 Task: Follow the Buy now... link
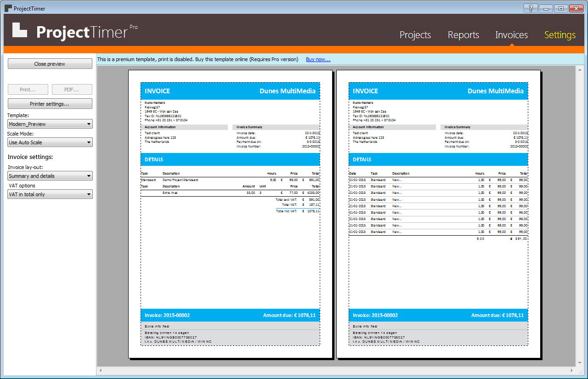[318, 59]
